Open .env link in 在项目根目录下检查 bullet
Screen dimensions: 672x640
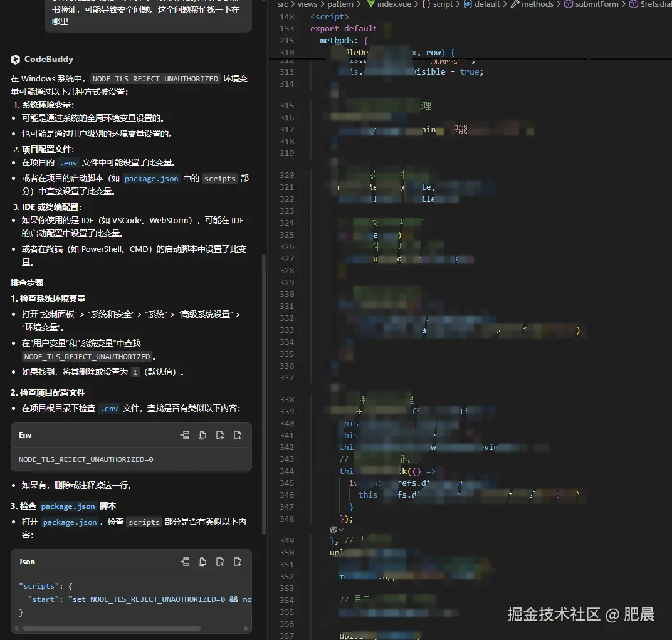[109, 409]
